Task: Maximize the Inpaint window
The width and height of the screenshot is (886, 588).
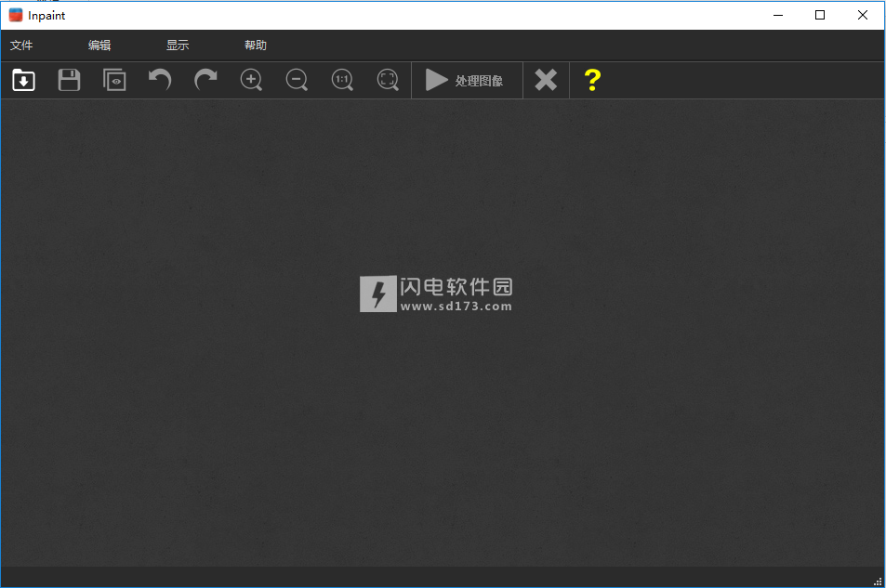Action: coord(820,15)
